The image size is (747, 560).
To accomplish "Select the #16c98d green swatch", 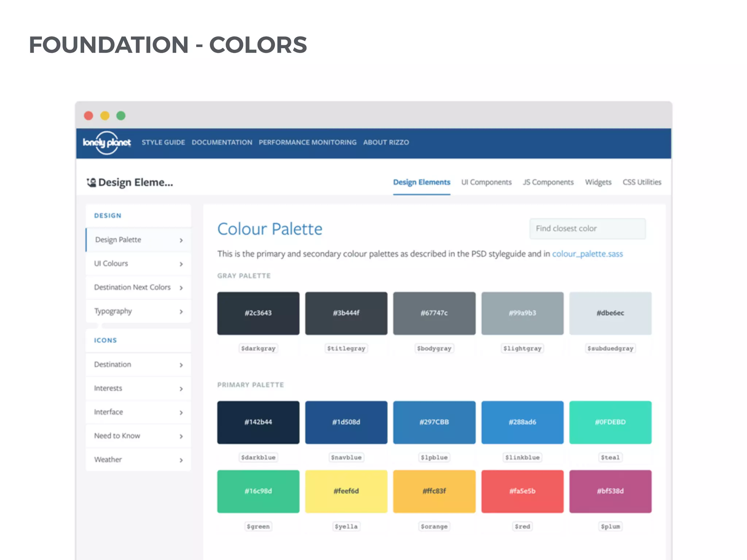I will click(x=258, y=491).
